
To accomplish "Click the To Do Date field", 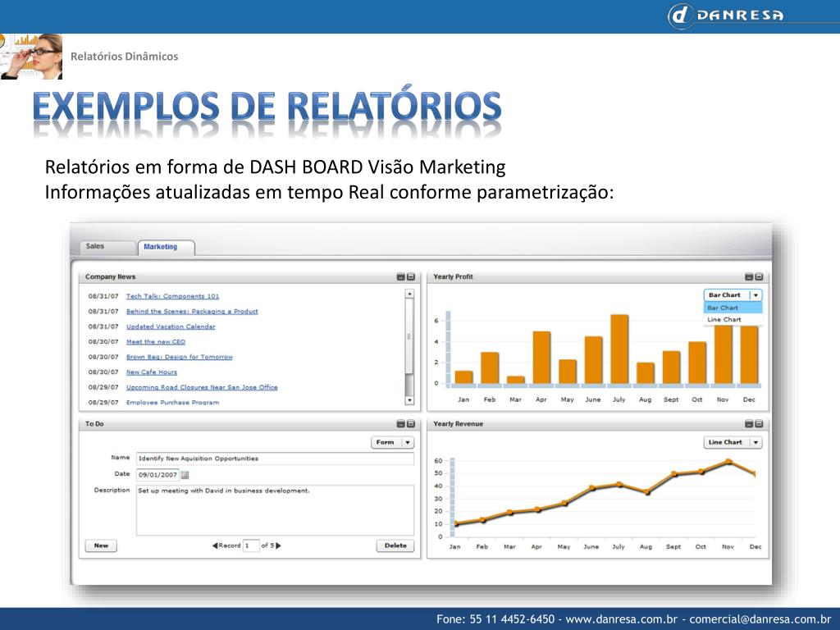I will pos(157,475).
